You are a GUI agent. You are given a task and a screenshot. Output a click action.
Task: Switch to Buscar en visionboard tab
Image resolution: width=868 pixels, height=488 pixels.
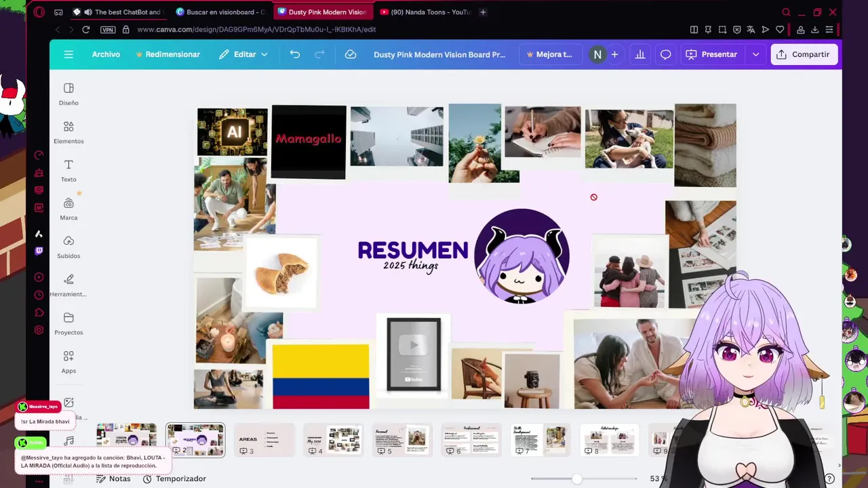220,12
